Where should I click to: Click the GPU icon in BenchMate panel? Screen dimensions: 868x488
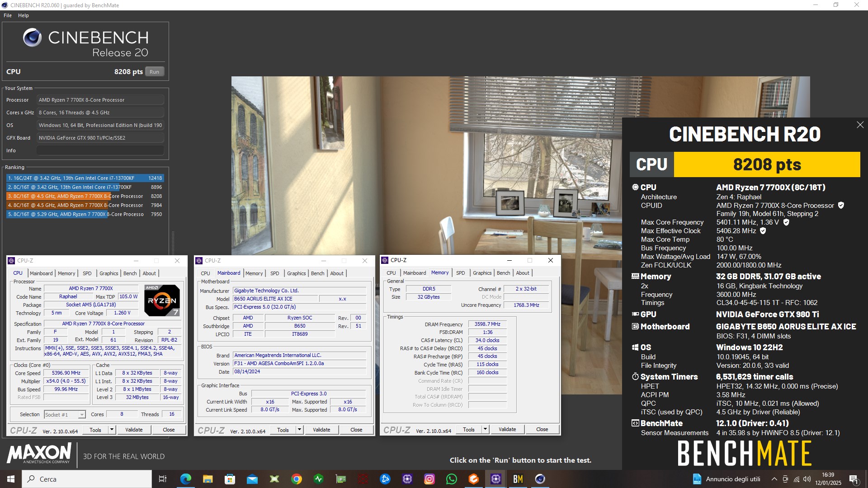pyautogui.click(x=635, y=314)
